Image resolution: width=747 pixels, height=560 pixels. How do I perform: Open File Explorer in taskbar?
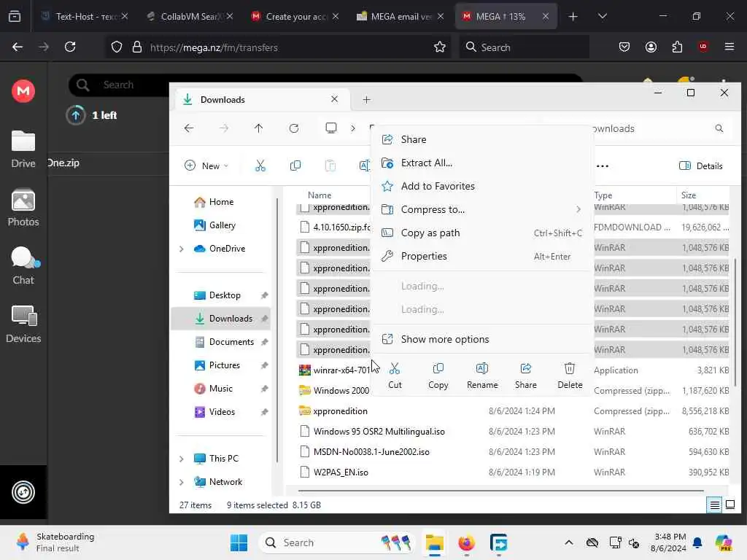435,542
